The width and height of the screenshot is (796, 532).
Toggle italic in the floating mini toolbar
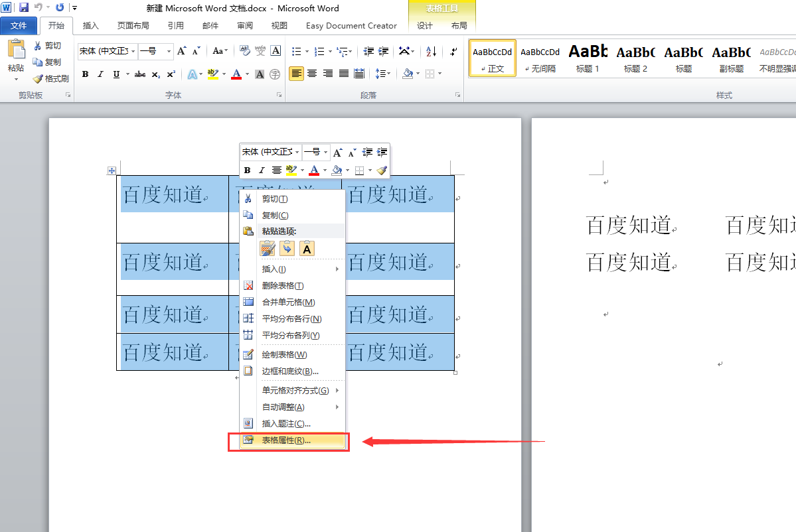tap(262, 170)
